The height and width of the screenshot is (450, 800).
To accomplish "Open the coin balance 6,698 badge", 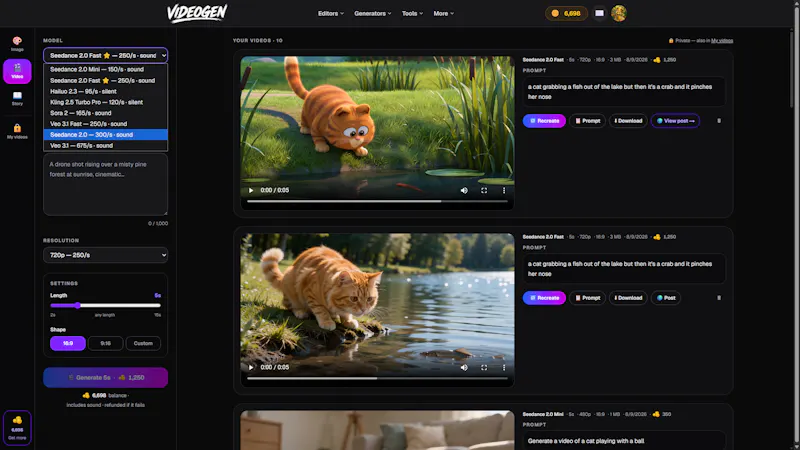I will 566,13.
